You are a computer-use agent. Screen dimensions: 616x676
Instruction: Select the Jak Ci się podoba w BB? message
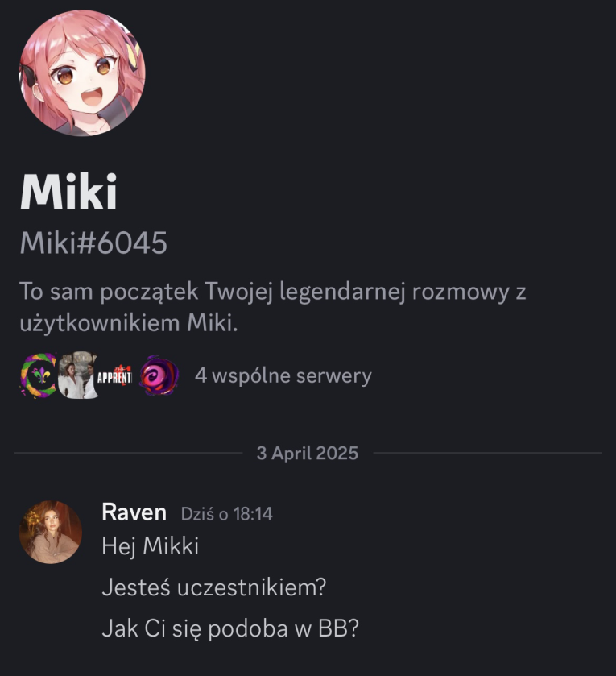tap(230, 628)
